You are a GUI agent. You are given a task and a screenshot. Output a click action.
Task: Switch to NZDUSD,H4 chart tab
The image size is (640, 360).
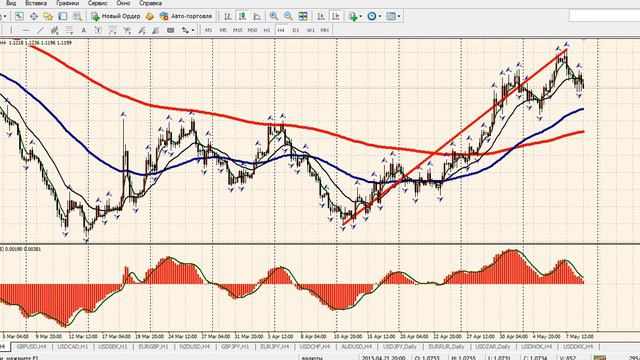coord(195,347)
